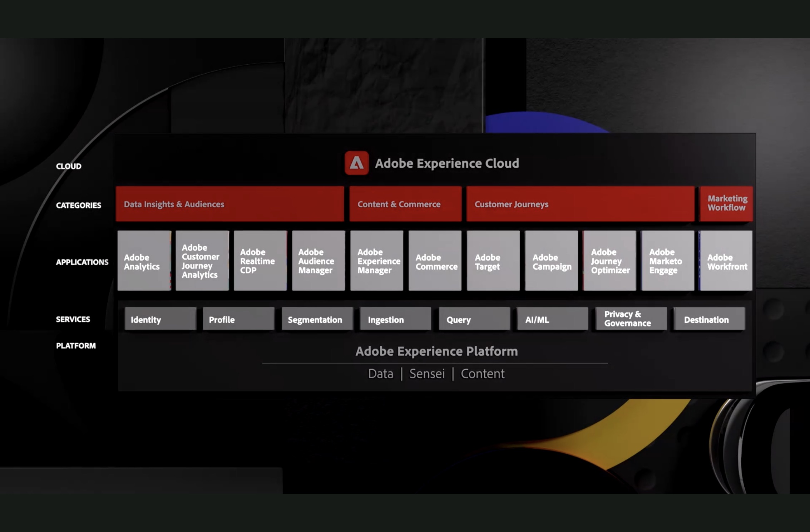
Task: Open the Adobe Commerce tile
Action: point(435,261)
